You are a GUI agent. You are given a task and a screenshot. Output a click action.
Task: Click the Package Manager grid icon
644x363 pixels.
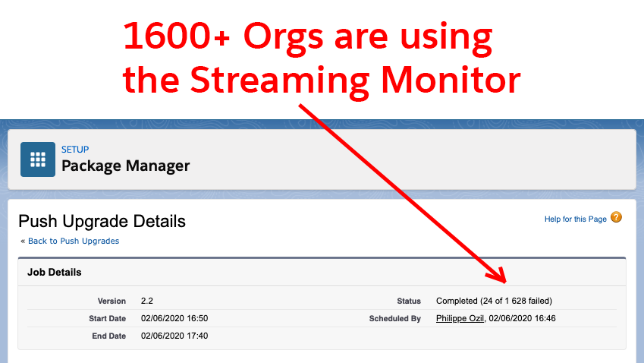[38, 159]
